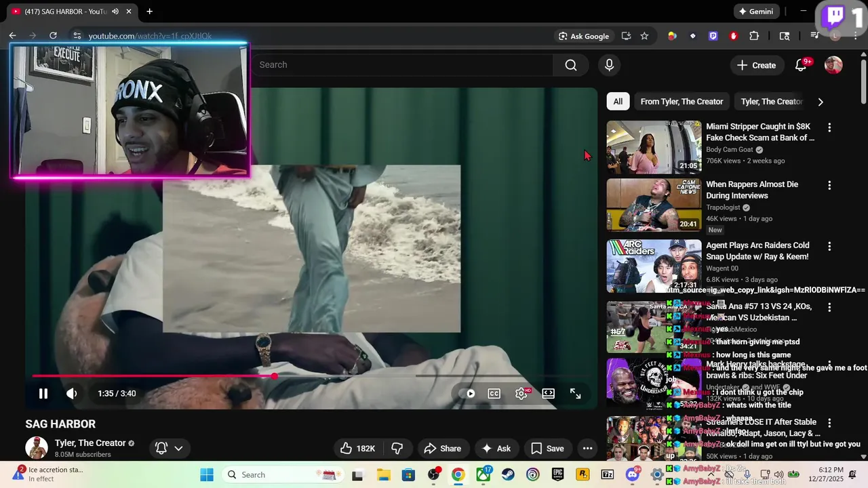This screenshot has width=868, height=488.
Task: Open the Create menu
Action: click(756, 65)
